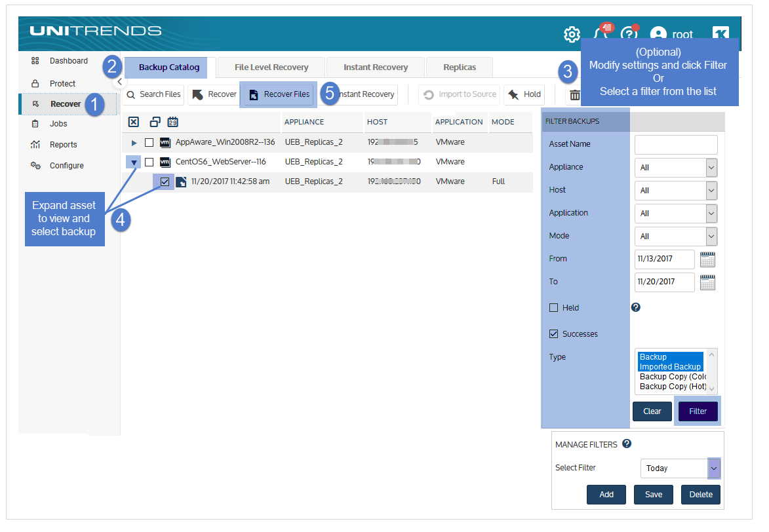Expand the AppAware_Win2008R2--136 asset row

pos(134,143)
